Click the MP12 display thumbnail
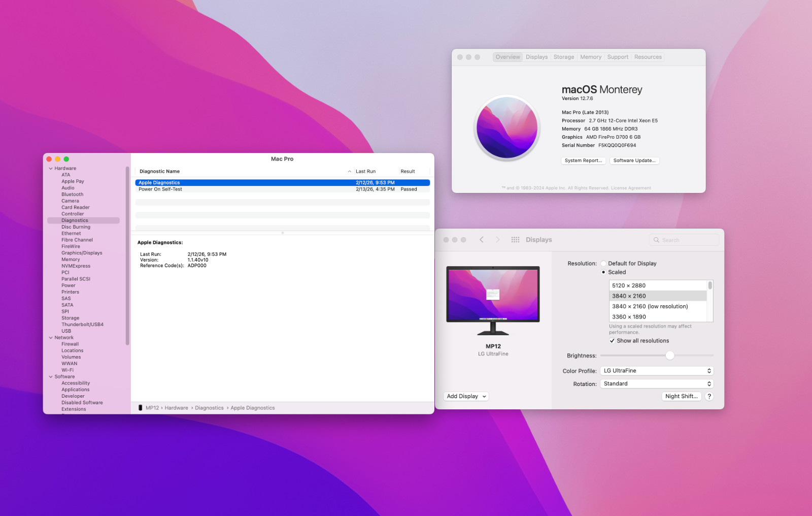 tap(493, 300)
